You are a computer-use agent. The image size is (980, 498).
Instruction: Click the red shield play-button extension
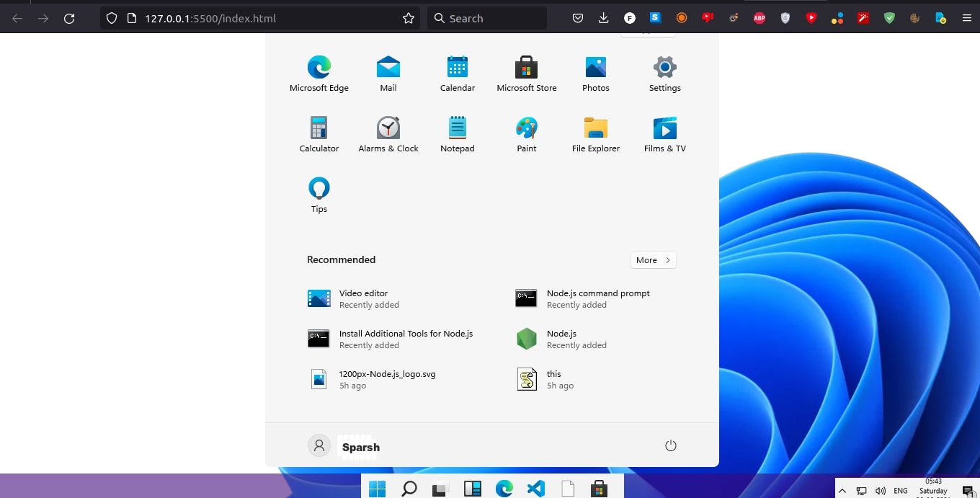[811, 18]
